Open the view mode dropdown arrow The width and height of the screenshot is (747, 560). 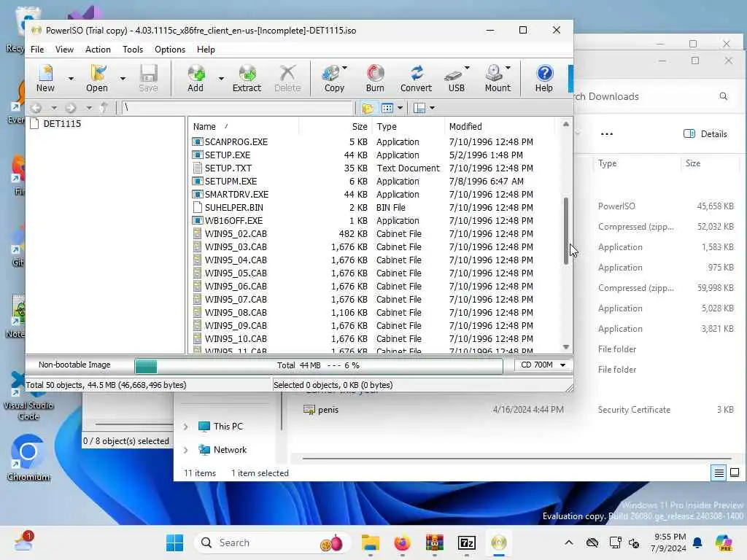[x=400, y=108]
